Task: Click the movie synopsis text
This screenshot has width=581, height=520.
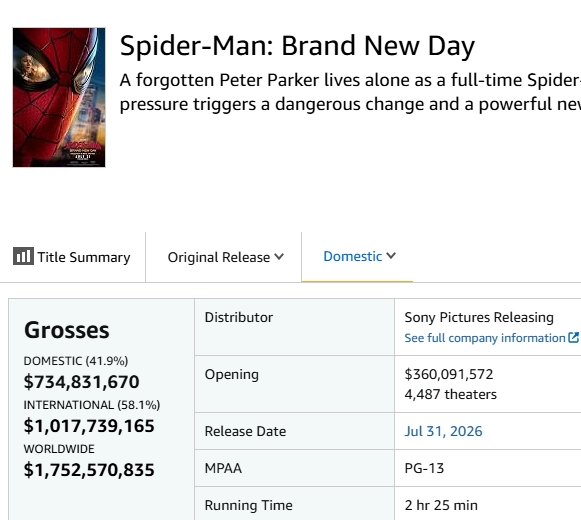Action: point(350,92)
